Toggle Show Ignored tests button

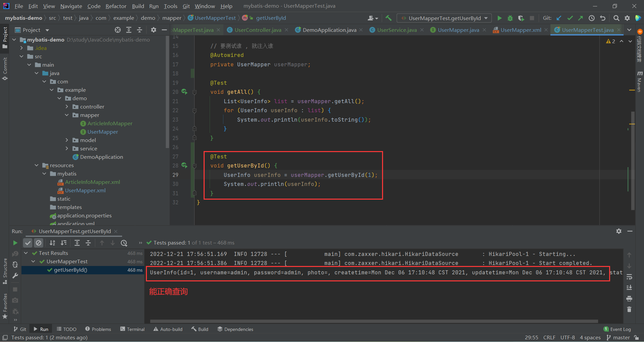coord(39,243)
